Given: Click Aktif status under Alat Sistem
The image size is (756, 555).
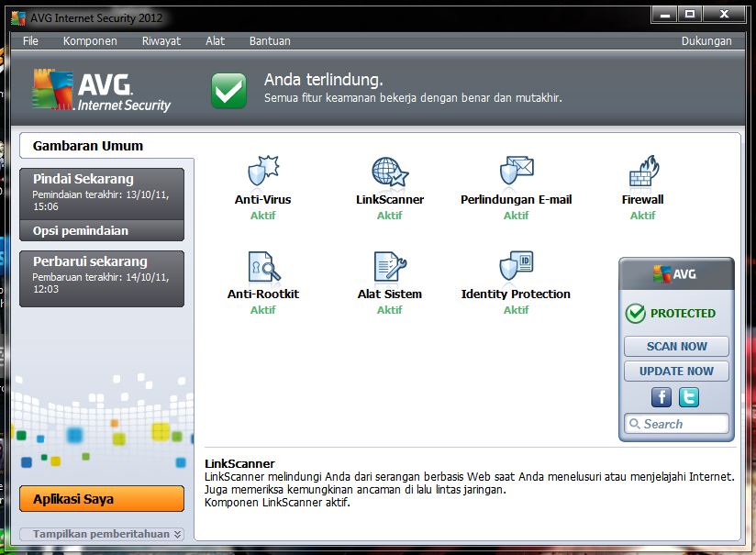Looking at the screenshot, I should (x=390, y=309).
